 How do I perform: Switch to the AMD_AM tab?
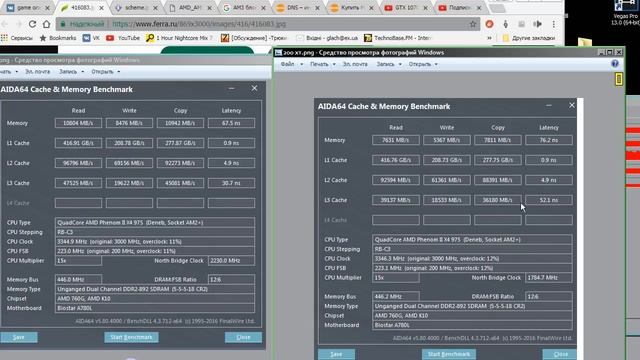pyautogui.click(x=190, y=7)
